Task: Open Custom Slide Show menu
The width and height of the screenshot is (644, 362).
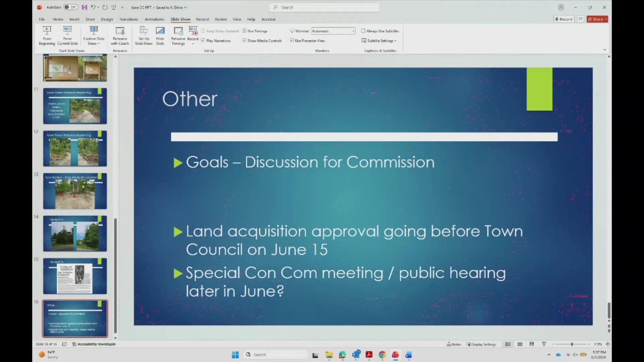Action: pos(94,36)
